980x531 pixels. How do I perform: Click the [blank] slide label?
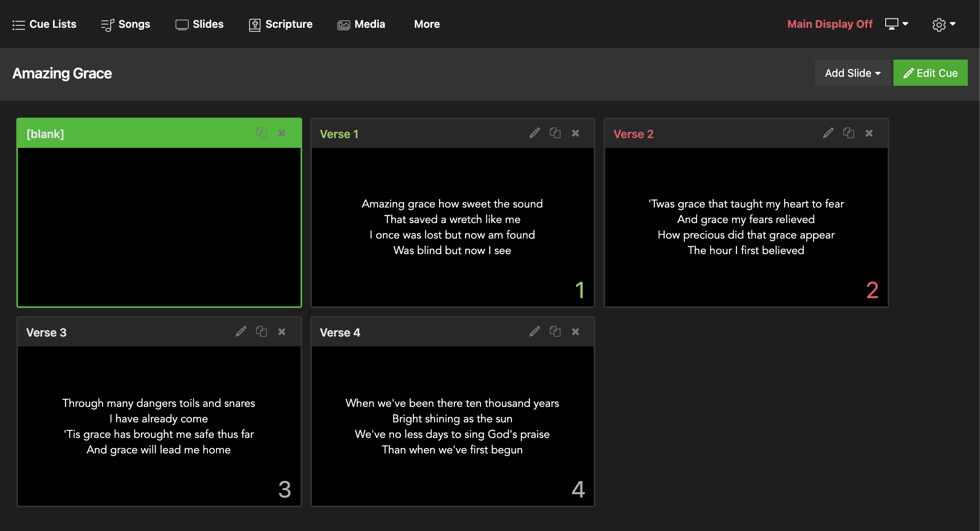pyautogui.click(x=45, y=134)
